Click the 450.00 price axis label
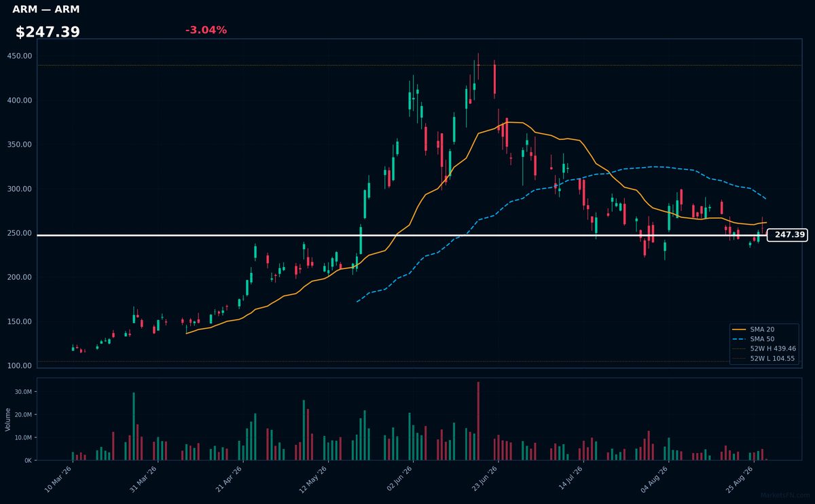Screen dimensions: 815x504 (20, 56)
